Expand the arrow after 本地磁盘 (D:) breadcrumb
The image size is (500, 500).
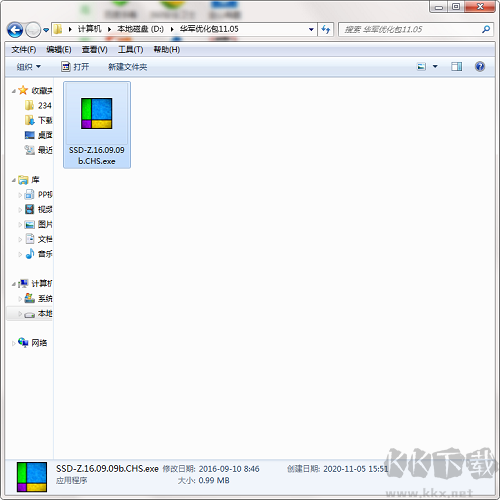172,29
